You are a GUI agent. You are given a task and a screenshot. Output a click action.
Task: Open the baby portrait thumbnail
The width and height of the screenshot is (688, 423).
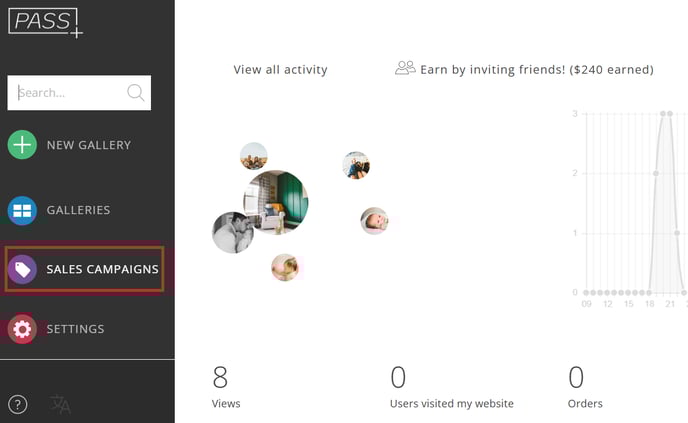[x=374, y=221]
